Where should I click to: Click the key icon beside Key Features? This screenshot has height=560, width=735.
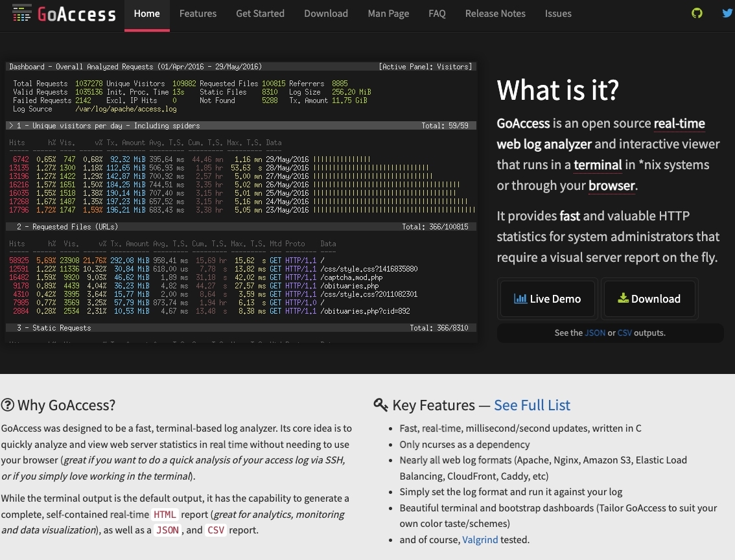click(x=381, y=405)
